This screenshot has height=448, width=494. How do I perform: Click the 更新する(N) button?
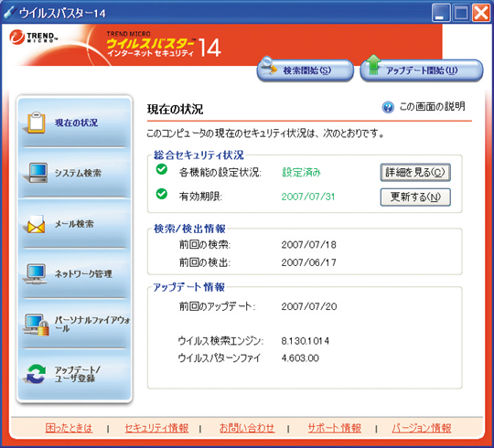(415, 197)
